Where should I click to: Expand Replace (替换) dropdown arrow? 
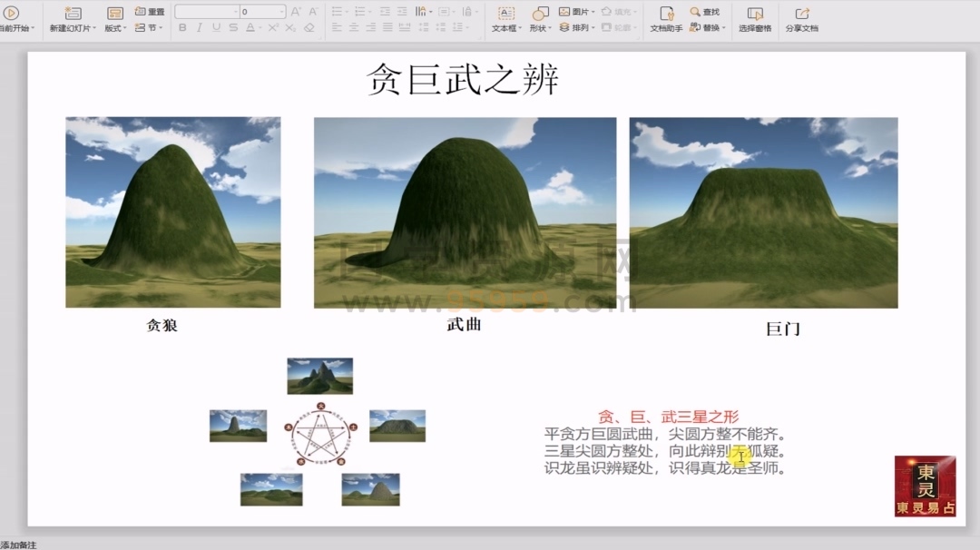(724, 27)
